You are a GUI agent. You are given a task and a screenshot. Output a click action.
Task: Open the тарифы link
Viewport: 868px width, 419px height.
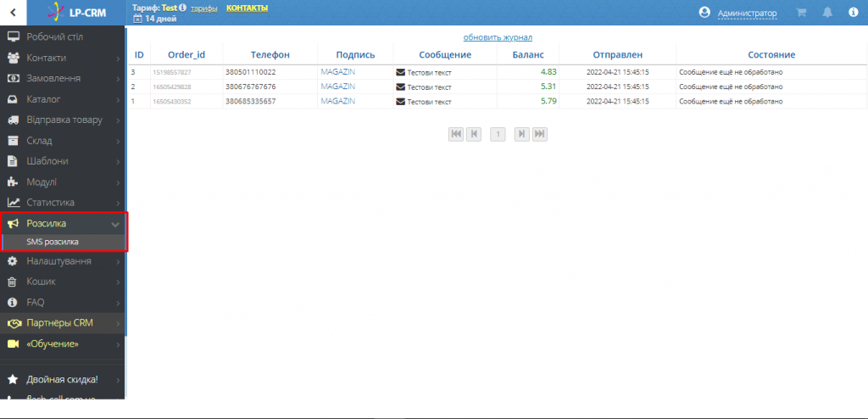click(x=203, y=8)
